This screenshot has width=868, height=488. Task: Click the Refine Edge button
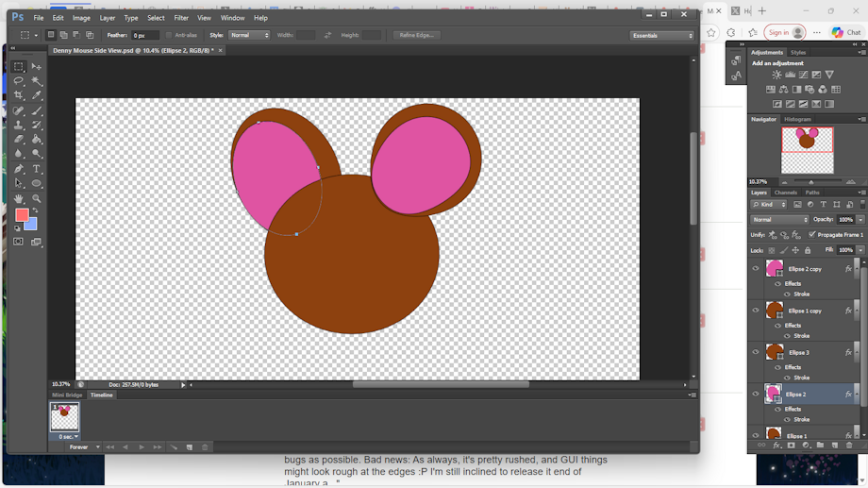coord(416,35)
